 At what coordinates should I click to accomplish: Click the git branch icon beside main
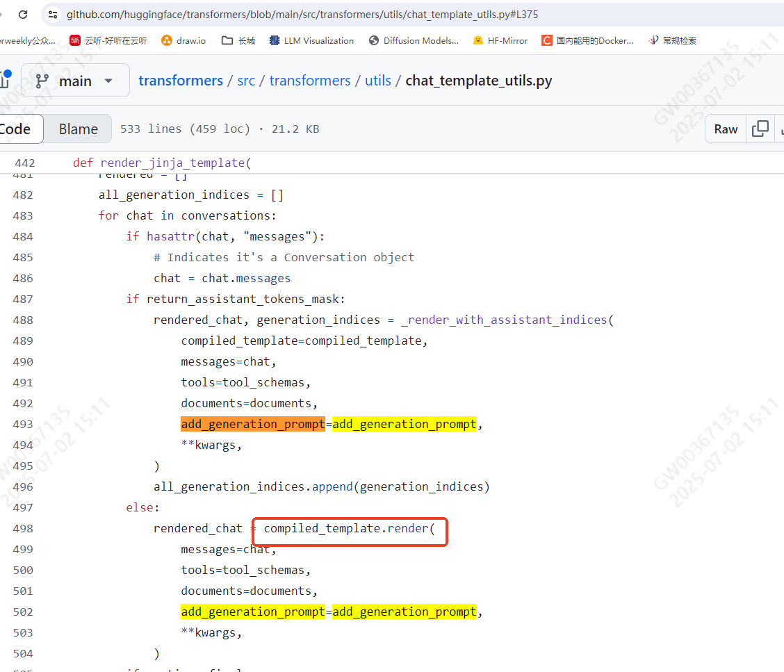click(42, 81)
